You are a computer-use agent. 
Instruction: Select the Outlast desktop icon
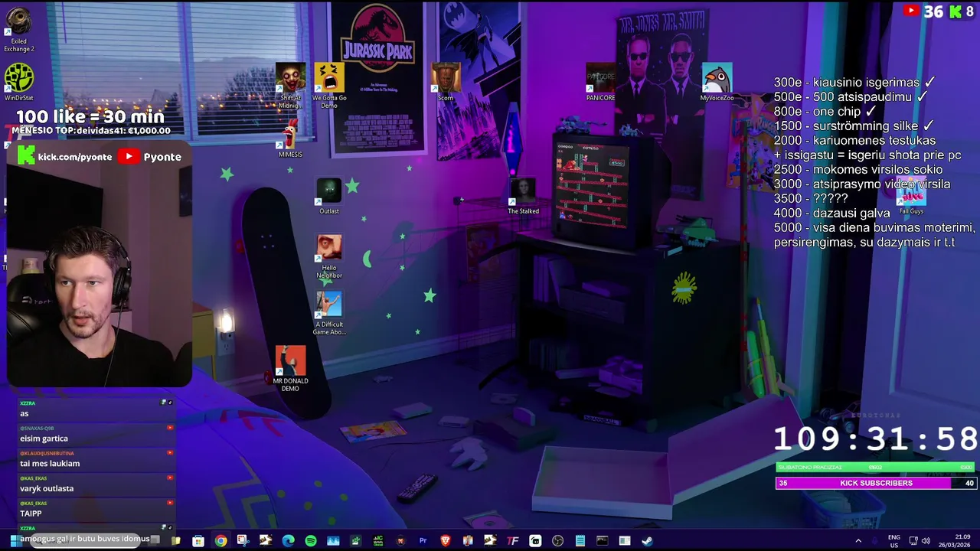tap(329, 197)
